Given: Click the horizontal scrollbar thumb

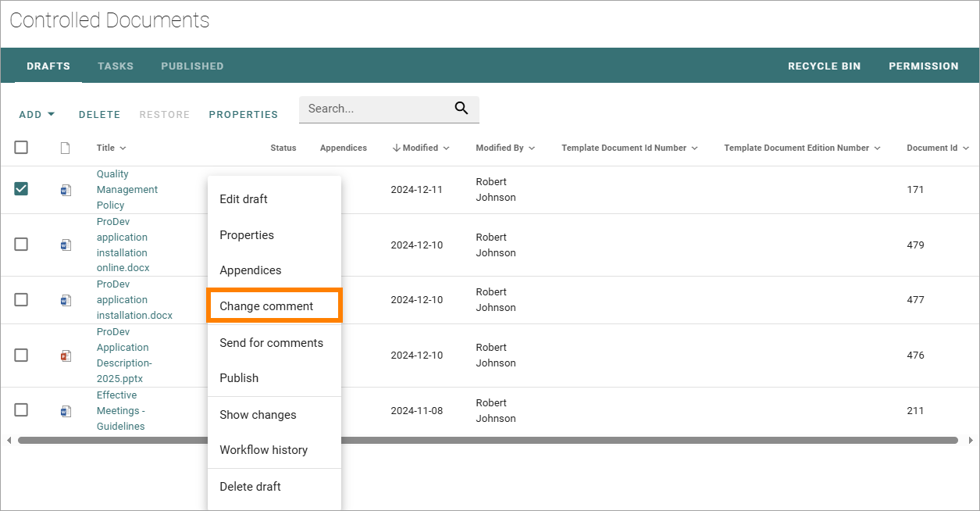Looking at the screenshot, I should [x=487, y=441].
